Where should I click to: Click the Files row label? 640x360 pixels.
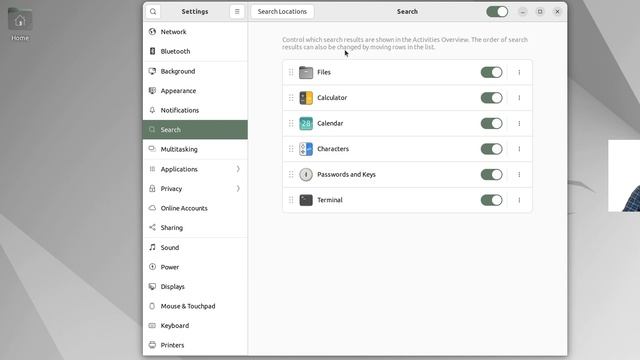pyautogui.click(x=324, y=72)
